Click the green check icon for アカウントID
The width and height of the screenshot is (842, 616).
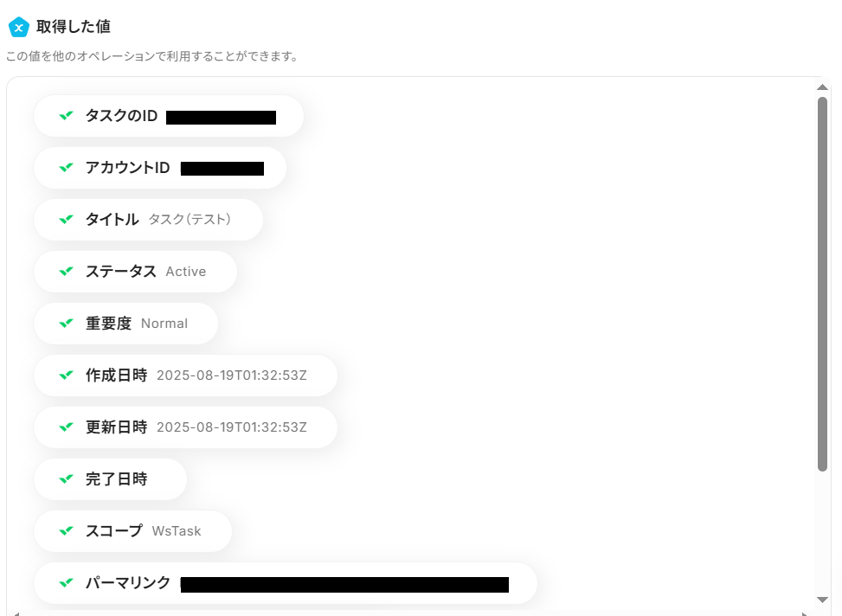coord(66,168)
